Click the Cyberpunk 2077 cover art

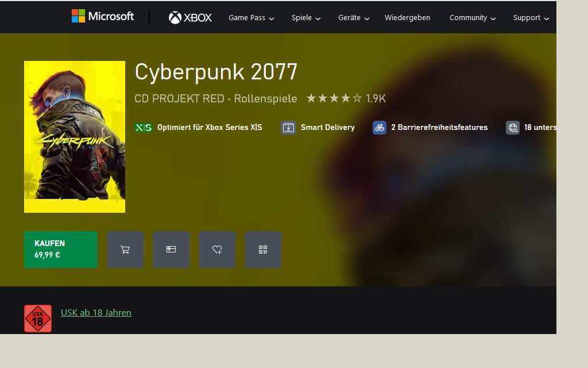pos(75,137)
